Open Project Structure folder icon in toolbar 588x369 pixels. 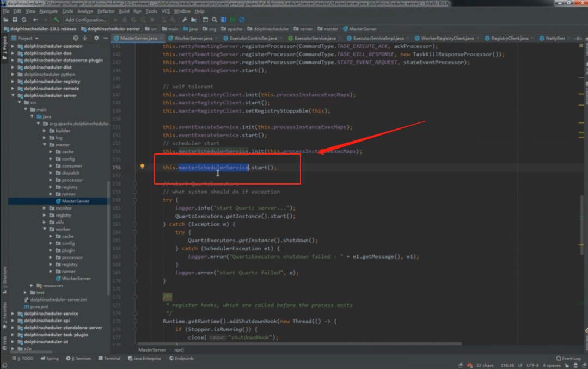coord(194,20)
